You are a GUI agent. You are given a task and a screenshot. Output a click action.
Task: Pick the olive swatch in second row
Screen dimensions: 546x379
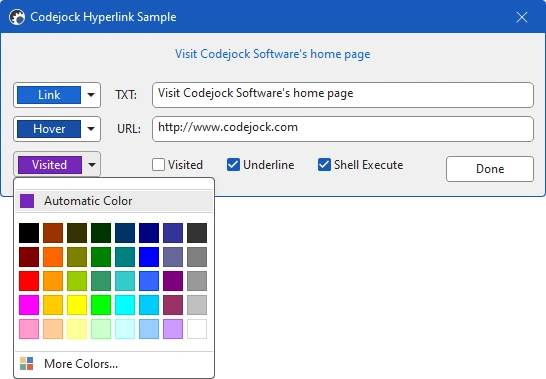tap(77, 257)
